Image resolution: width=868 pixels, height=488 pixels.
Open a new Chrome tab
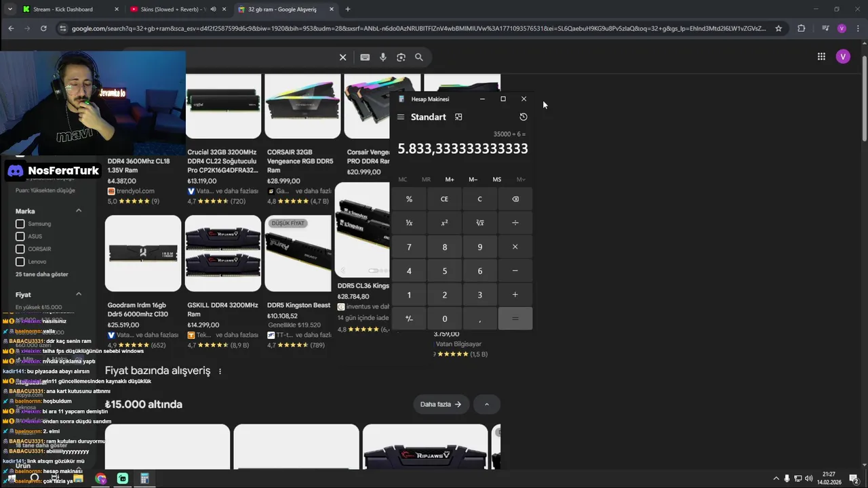(348, 9)
